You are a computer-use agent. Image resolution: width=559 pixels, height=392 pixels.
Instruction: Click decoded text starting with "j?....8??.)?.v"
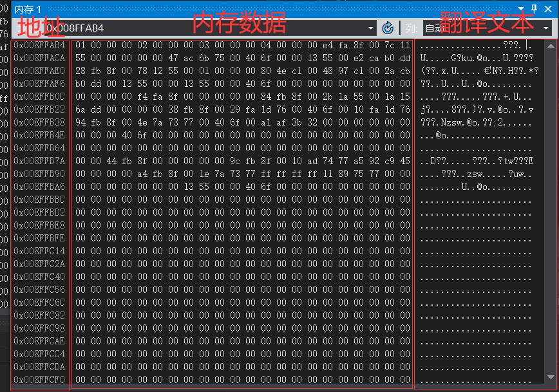point(477,109)
